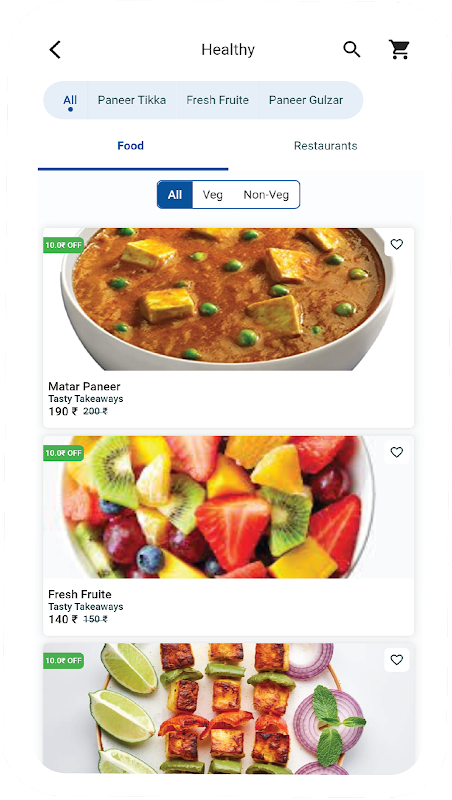Tap the Fresh Fruite dish title
452x800 pixels.
click(80, 594)
